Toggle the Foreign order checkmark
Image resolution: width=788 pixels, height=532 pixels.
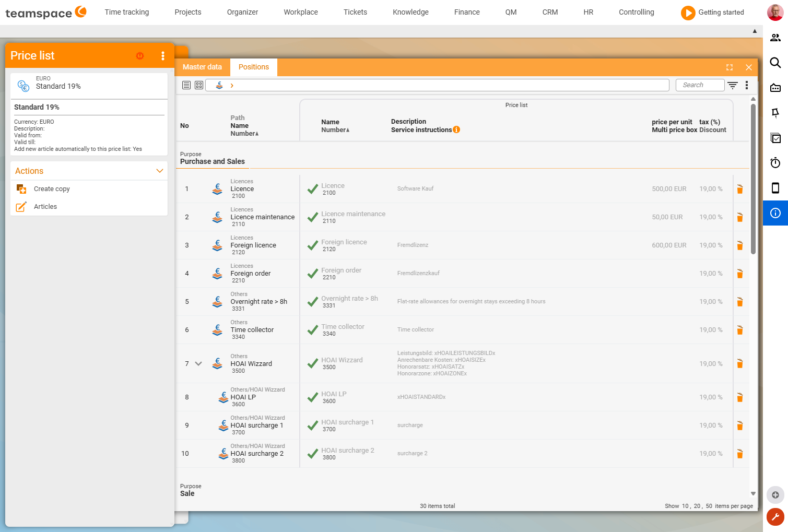point(313,274)
